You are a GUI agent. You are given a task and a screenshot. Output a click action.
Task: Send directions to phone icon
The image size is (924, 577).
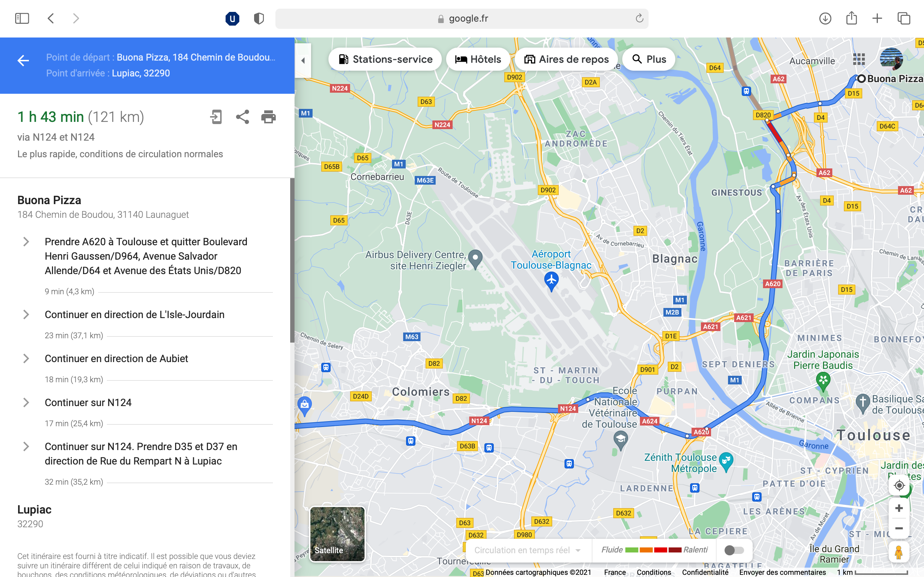pyautogui.click(x=216, y=117)
